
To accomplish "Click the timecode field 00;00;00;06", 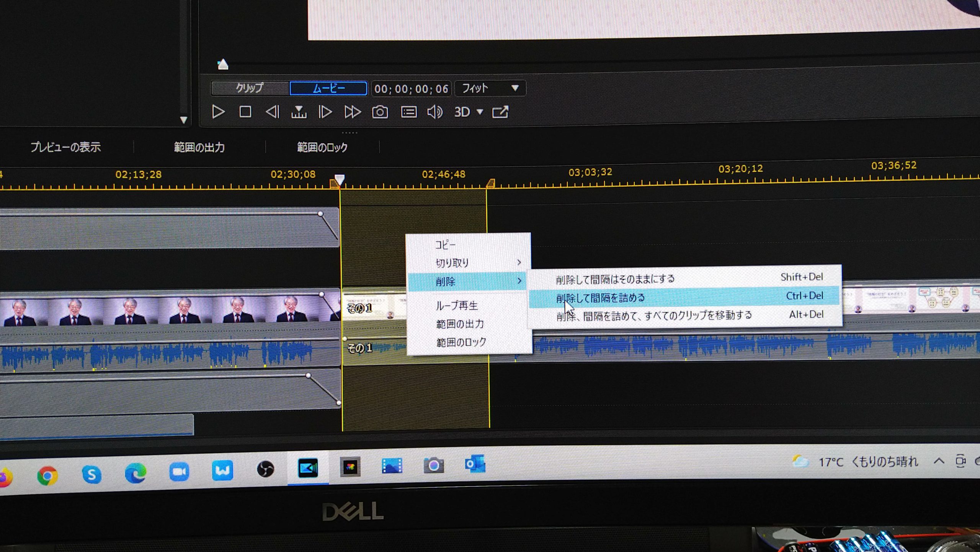I will coord(412,89).
